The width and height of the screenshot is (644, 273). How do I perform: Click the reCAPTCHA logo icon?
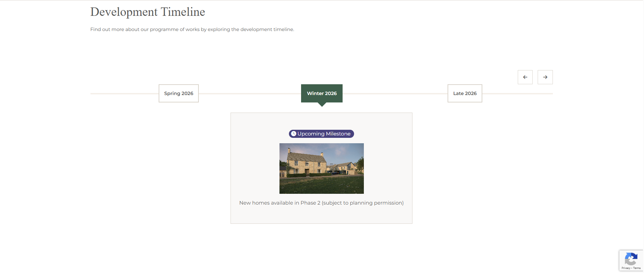coord(631,259)
